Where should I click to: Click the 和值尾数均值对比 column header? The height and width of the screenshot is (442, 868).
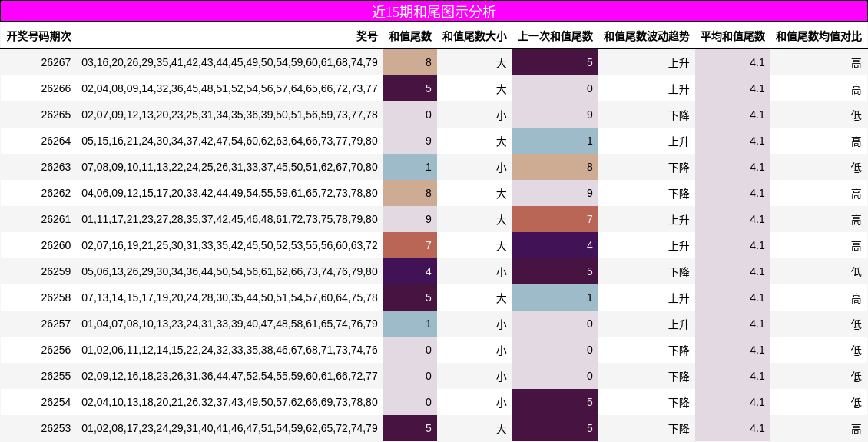pyautogui.click(x=818, y=36)
